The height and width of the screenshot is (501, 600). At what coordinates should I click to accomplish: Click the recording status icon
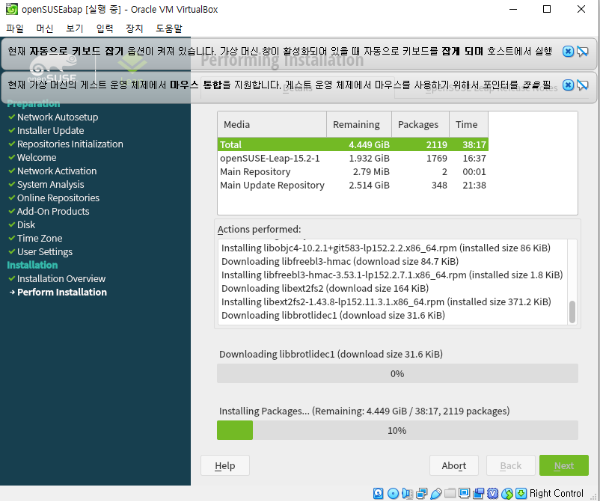(x=478, y=493)
